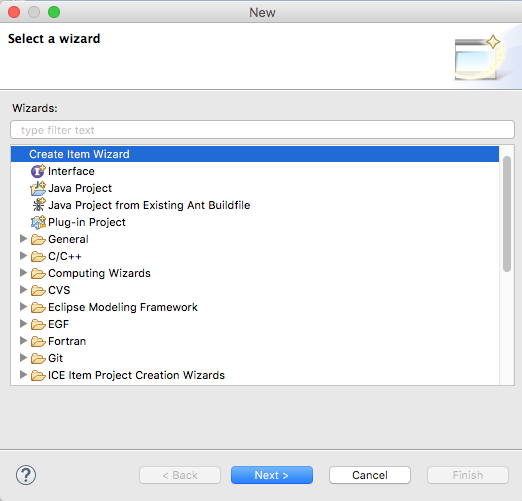Image resolution: width=522 pixels, height=501 pixels.
Task: Open help via the question mark icon
Action: (26, 475)
